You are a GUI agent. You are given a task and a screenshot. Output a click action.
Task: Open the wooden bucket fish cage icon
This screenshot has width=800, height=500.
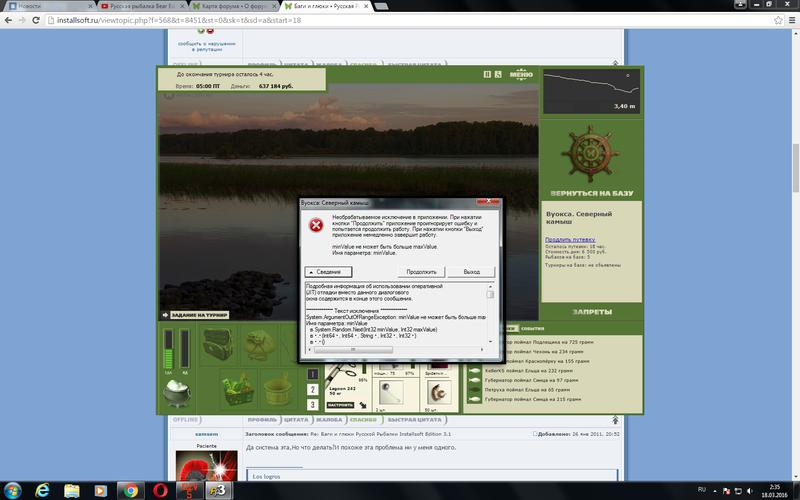[x=278, y=390]
